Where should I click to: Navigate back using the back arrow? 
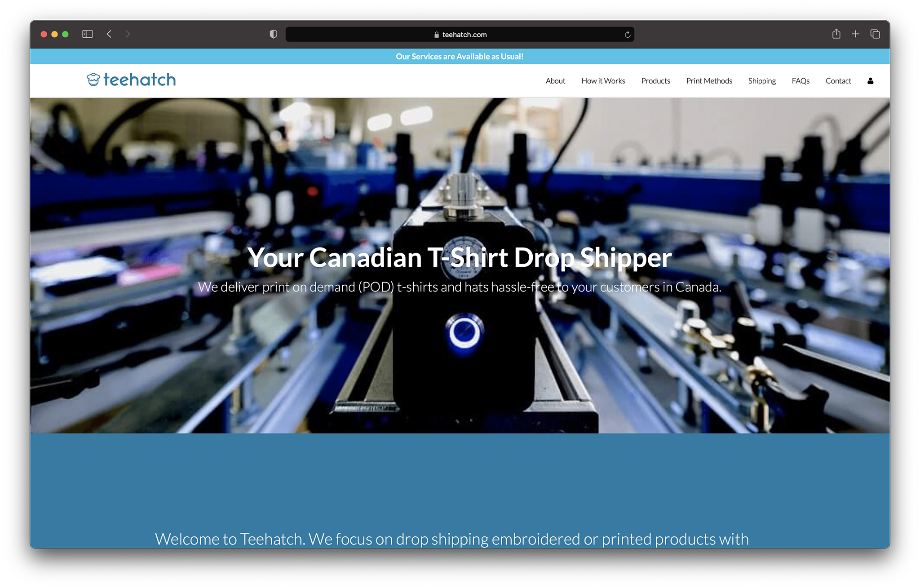109,34
